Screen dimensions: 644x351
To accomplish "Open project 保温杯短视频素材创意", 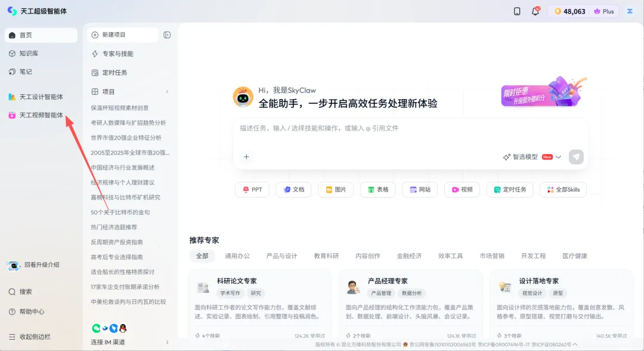I will 119,107.
